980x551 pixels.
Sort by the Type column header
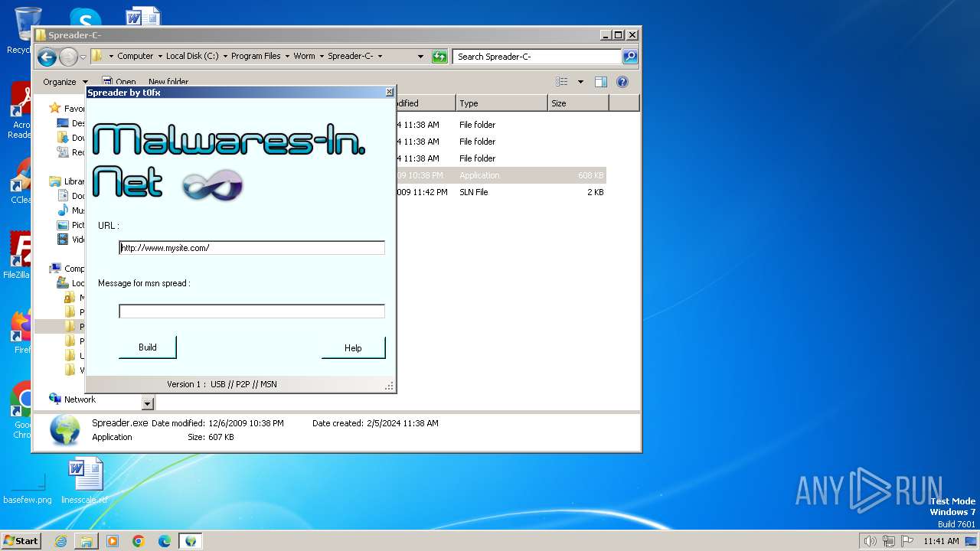point(501,103)
